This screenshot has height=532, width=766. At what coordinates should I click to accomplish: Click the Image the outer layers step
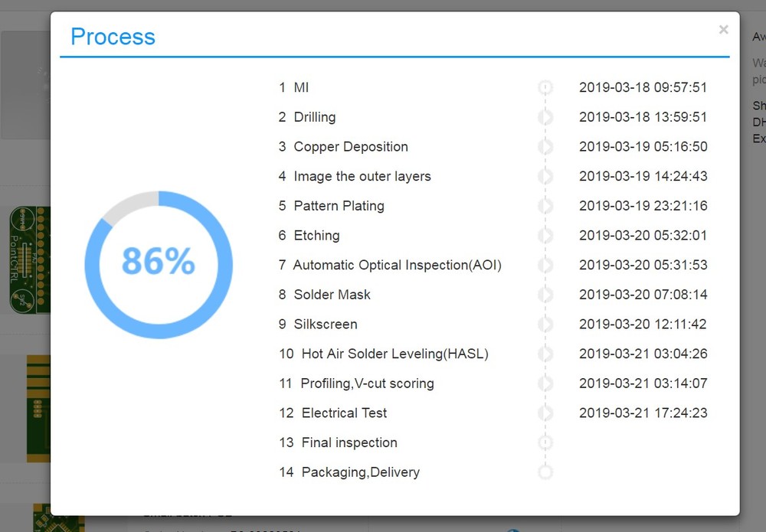(x=362, y=176)
